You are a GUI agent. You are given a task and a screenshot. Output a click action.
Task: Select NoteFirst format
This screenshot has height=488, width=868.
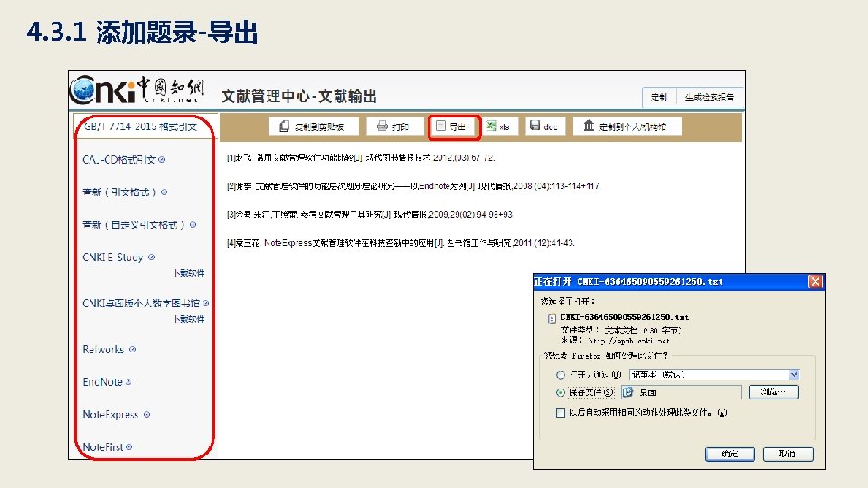(103, 446)
